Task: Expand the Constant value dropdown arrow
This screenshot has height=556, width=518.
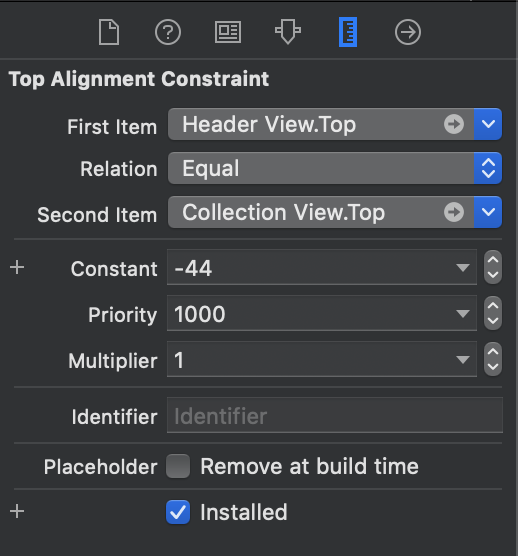Action: [x=463, y=267]
